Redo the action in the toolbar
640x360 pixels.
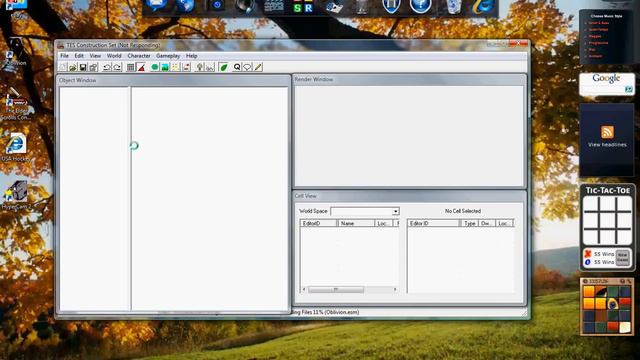pos(117,67)
